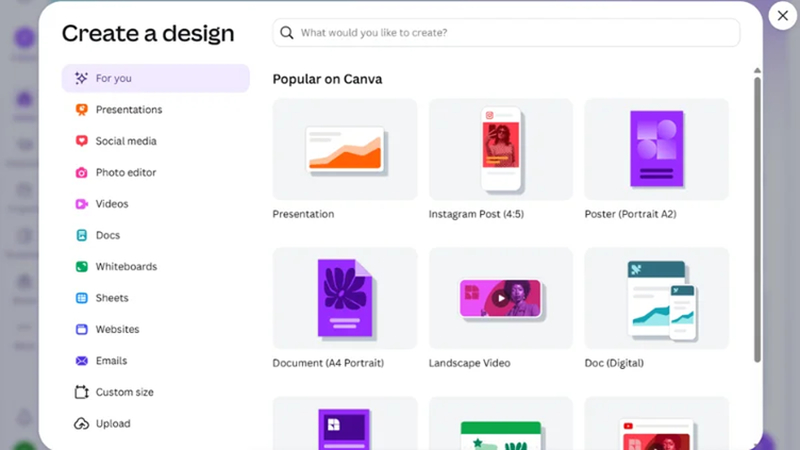Screen dimensions: 800x450
Task: Click the Videos category icon
Action: pos(81,204)
